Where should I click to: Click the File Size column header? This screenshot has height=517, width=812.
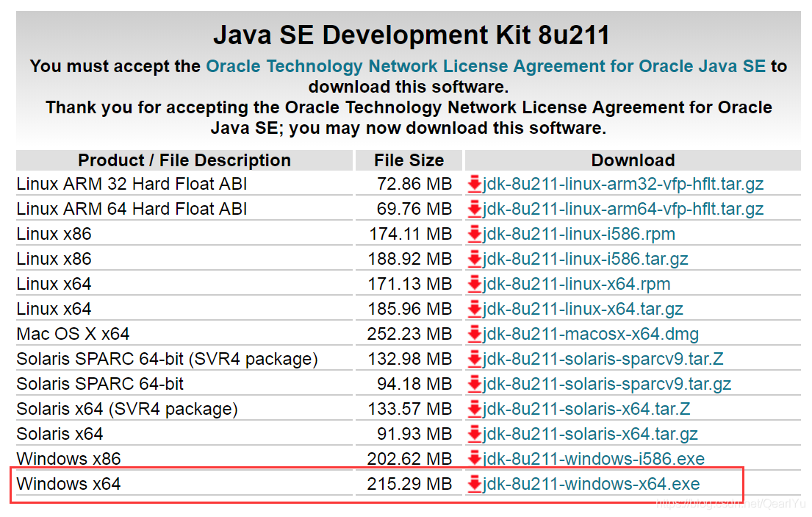tap(409, 160)
